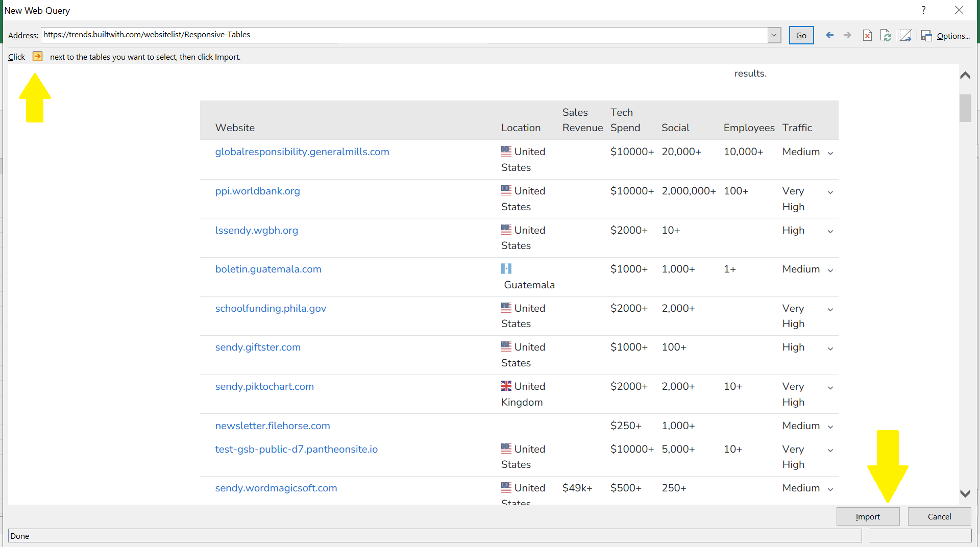Click the Help question mark icon

pos(923,10)
